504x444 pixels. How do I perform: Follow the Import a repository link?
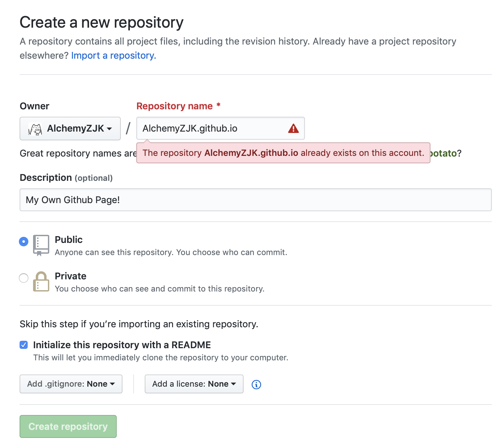tap(113, 55)
